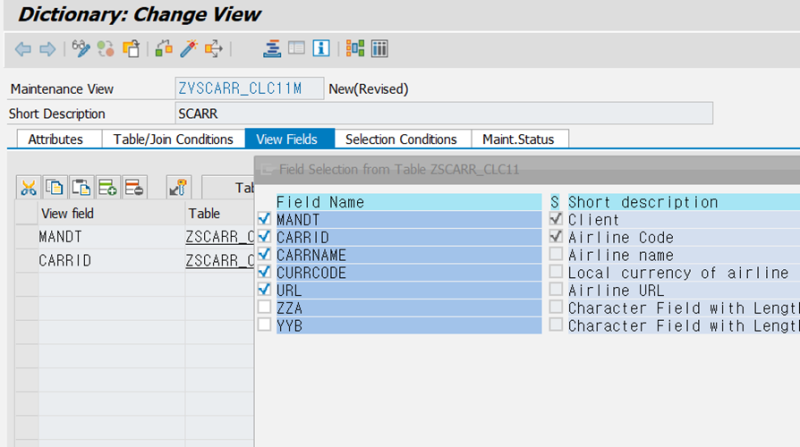
Task: Click the Airline name description text
Action: click(x=620, y=255)
